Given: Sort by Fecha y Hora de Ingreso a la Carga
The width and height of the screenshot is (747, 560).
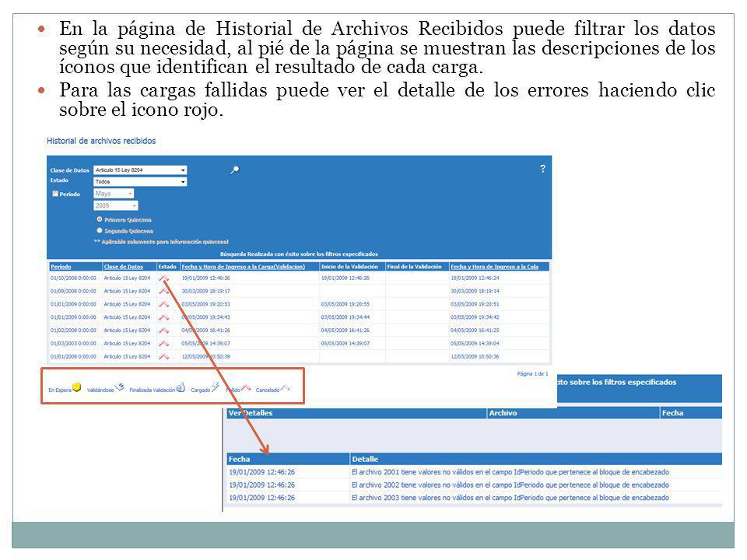Looking at the screenshot, I should pyautogui.click(x=243, y=267).
